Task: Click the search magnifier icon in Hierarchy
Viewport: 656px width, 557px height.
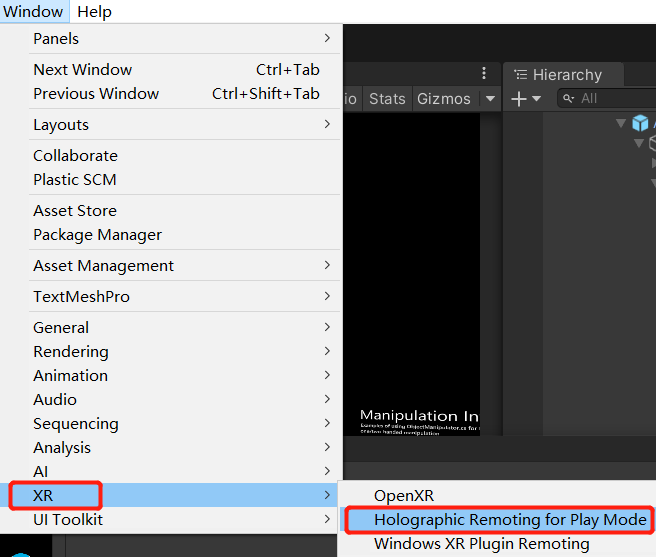Action: pos(568,99)
